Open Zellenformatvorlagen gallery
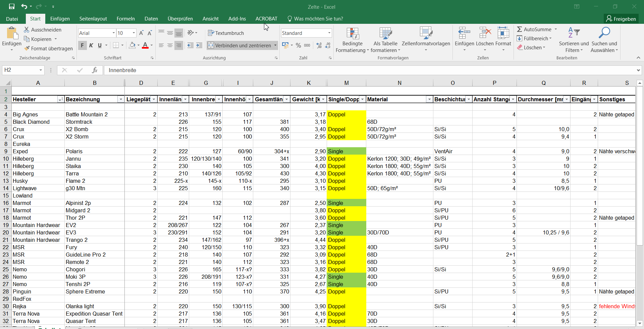Viewport: 644px width, 329px height. [x=426, y=39]
